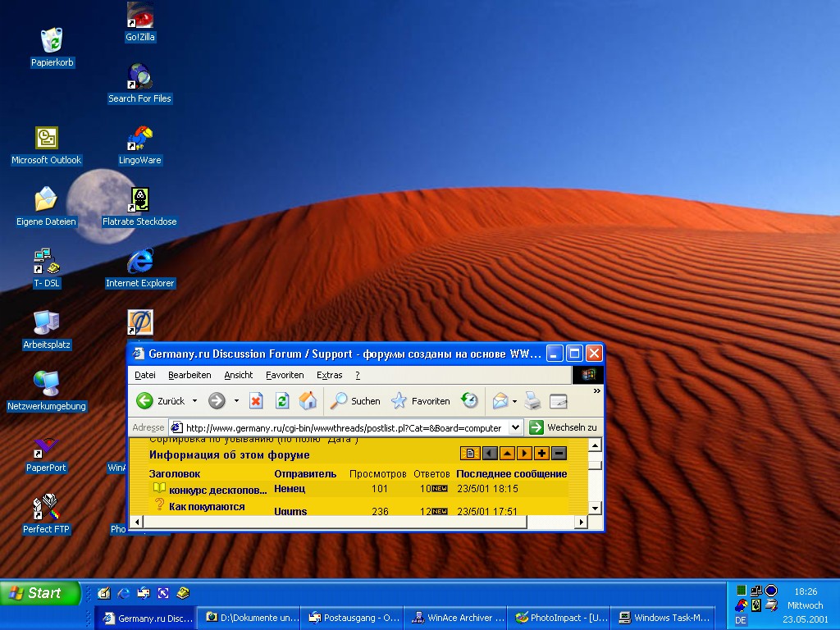Click the Mail envelope icon
Viewport: 840px width, 630px height.
500,400
